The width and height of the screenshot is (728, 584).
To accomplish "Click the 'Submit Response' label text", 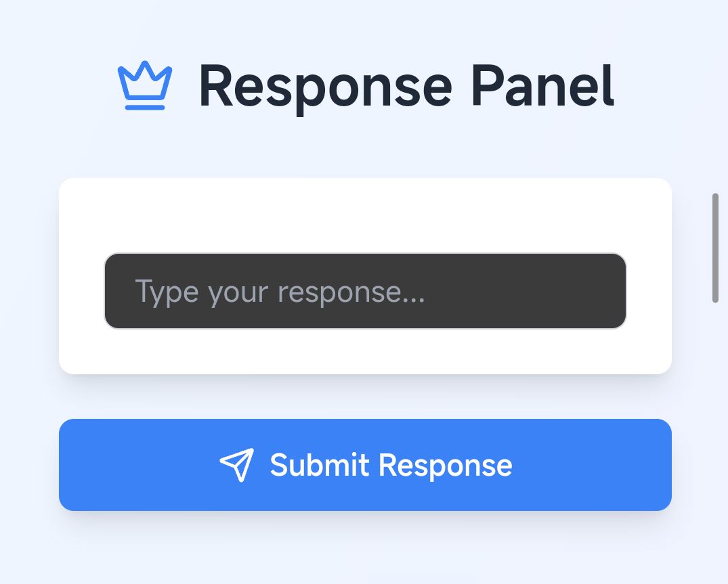I will tap(391, 465).
